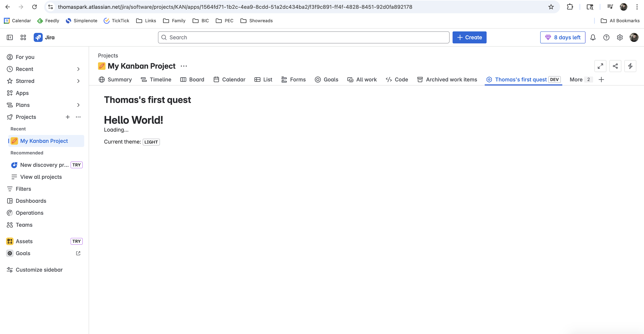The width and height of the screenshot is (644, 334).
Task: Collapse the Jira sidebar panel icon
Action: click(x=10, y=37)
